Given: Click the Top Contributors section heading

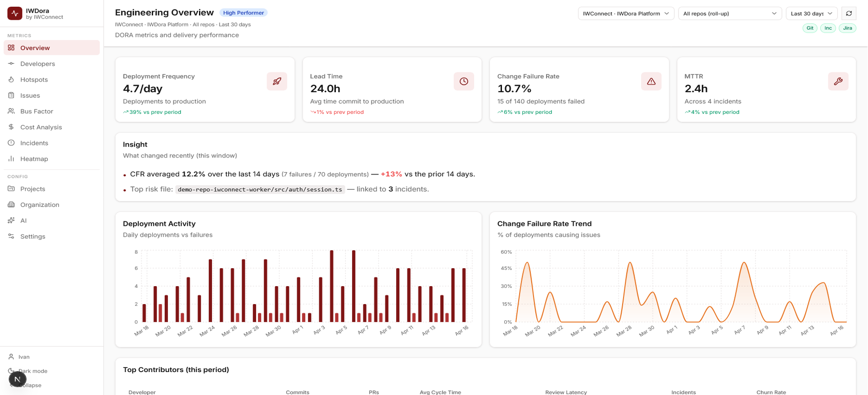Looking at the screenshot, I should coord(176,369).
